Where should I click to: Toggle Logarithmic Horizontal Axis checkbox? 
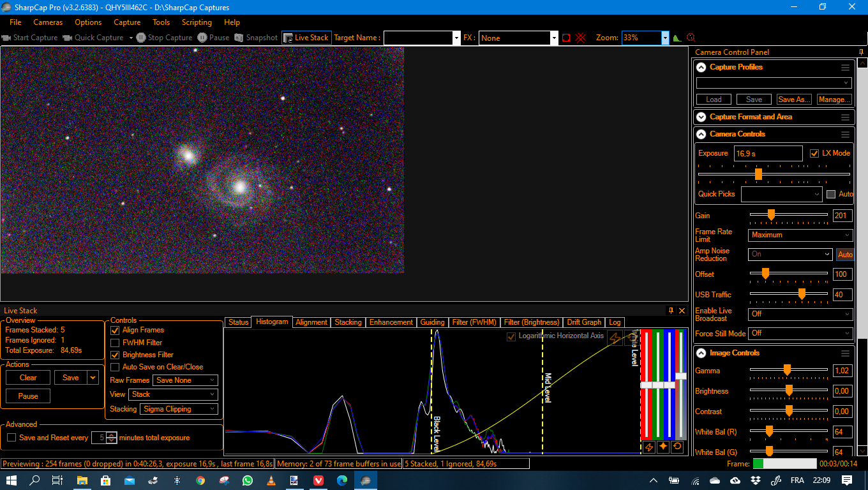pyautogui.click(x=511, y=336)
